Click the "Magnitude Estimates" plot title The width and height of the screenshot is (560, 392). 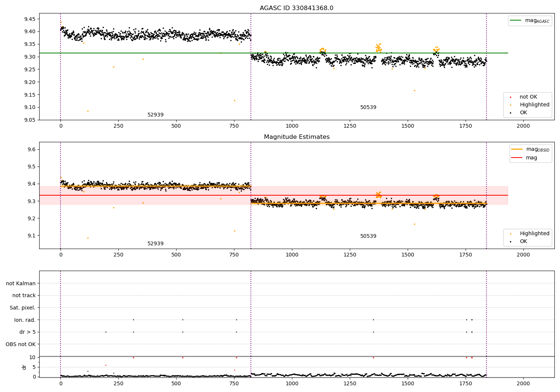tap(297, 137)
